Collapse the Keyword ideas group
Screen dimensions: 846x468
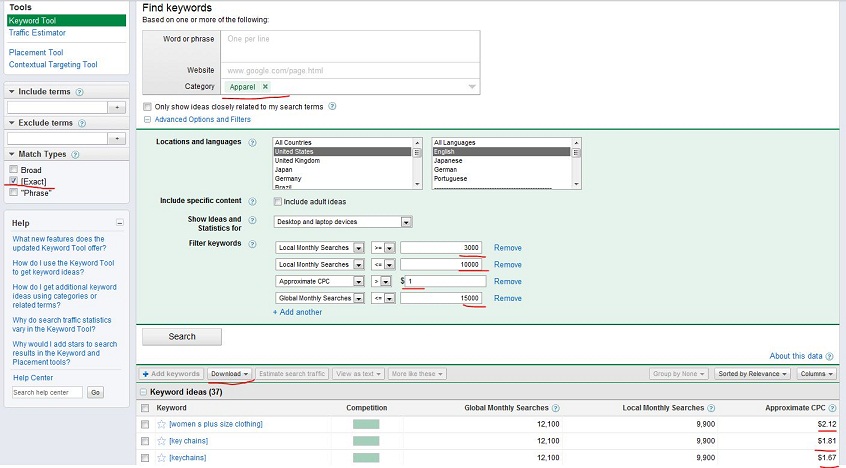[x=144, y=392]
